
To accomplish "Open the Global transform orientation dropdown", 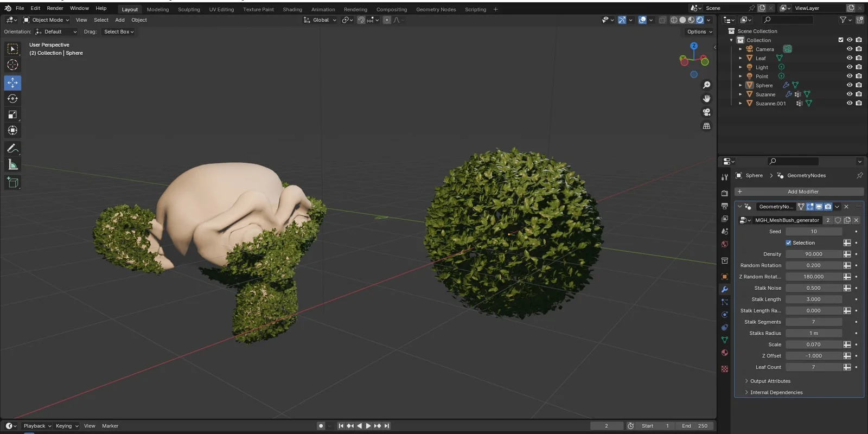I will click(x=320, y=20).
